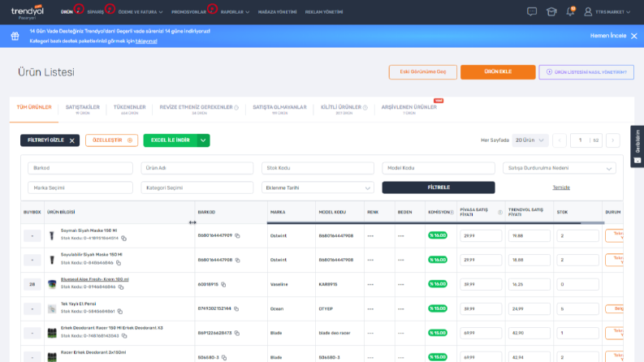Open Satışa Durdurulma Nedeni dropdown
644x362 pixels.
pyautogui.click(x=560, y=168)
